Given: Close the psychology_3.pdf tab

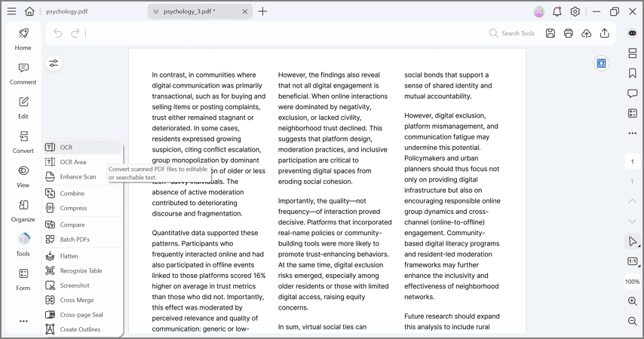Looking at the screenshot, I should [x=245, y=11].
